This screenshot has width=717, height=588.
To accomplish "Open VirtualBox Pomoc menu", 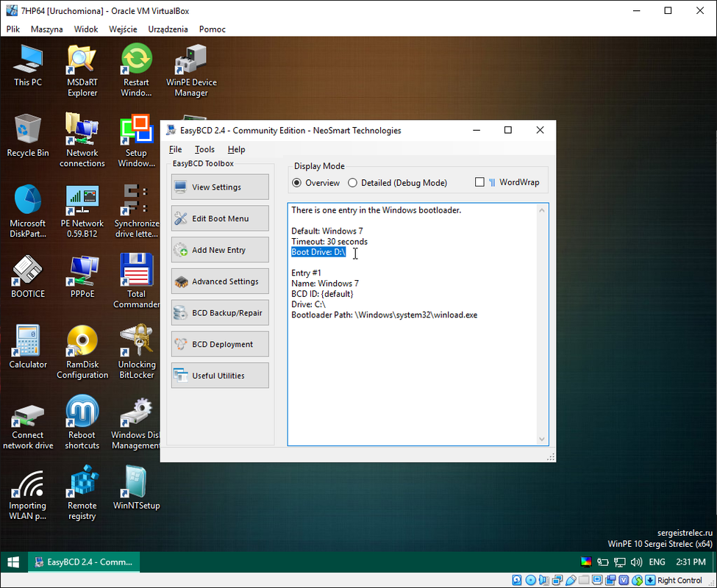I will [x=213, y=29].
